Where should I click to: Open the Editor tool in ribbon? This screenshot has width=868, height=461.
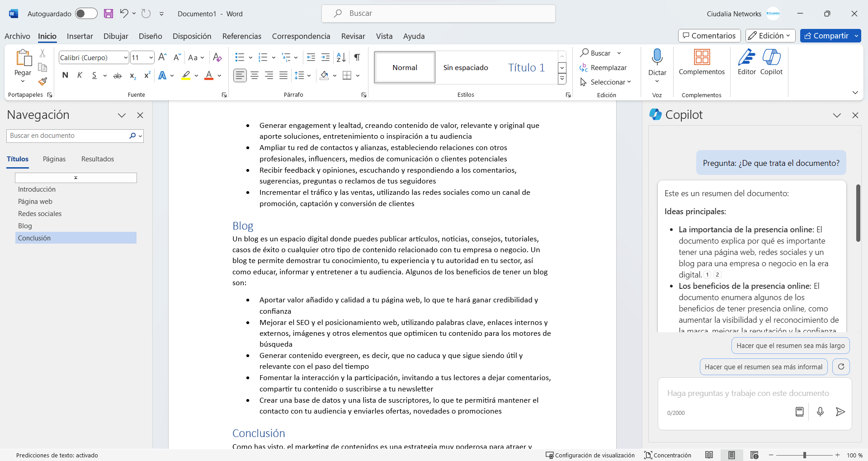pos(746,62)
